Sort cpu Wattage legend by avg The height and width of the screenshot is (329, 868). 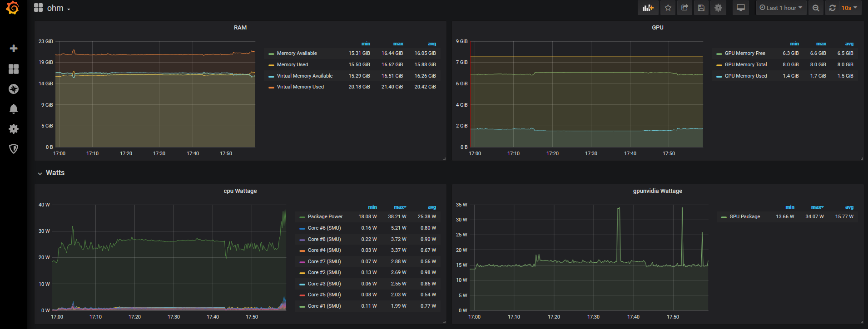432,207
